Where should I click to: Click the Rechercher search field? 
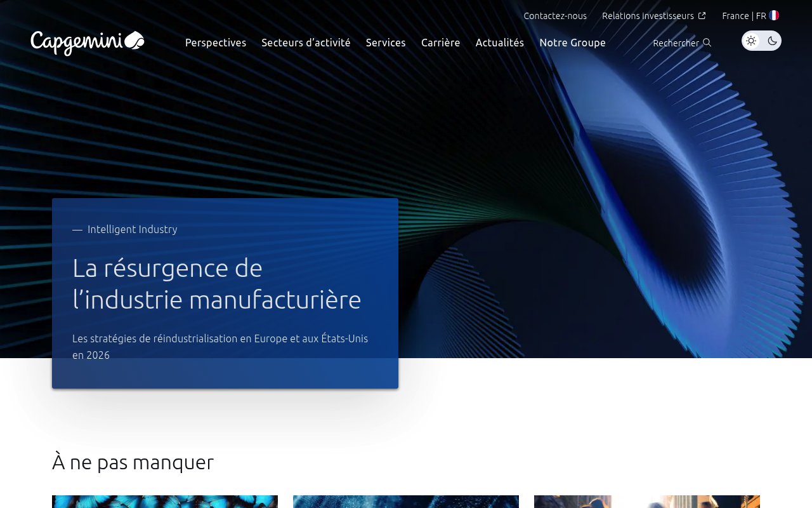(x=682, y=43)
